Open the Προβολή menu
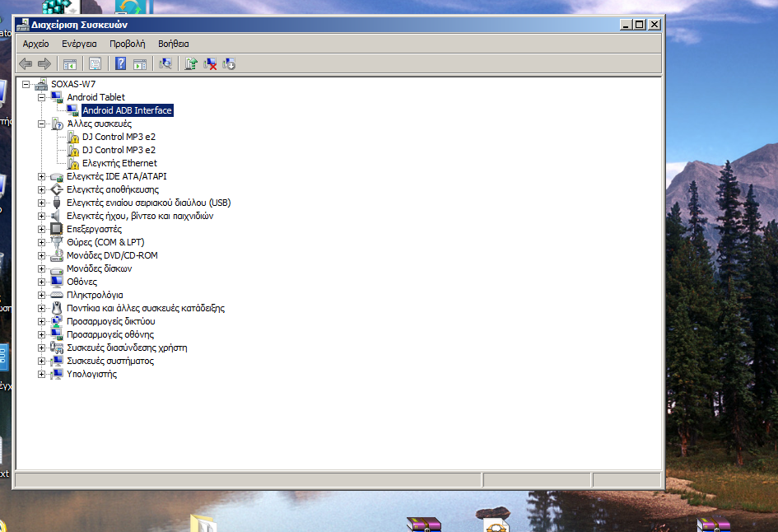The width and height of the screenshot is (778, 532). click(128, 44)
